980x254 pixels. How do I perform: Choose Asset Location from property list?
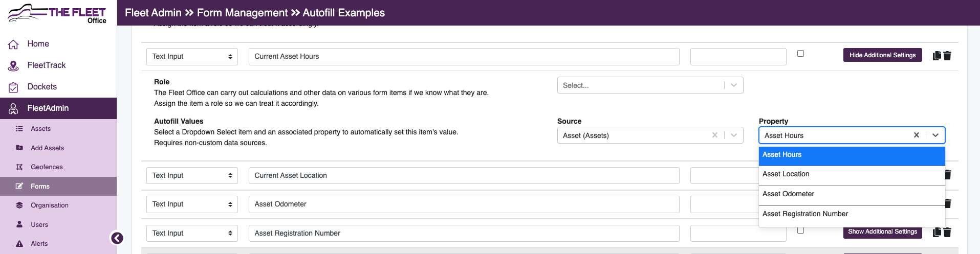tap(852, 175)
